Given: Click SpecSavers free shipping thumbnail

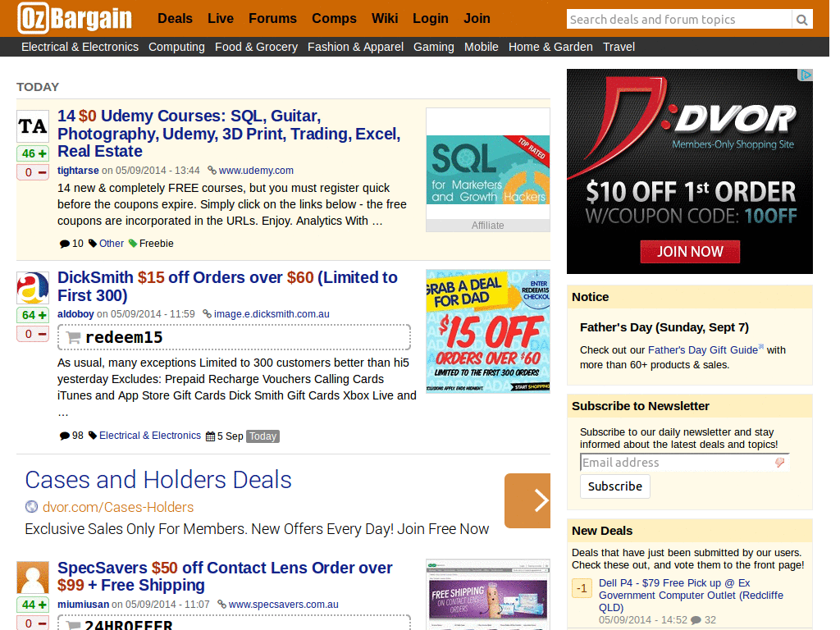Looking at the screenshot, I should click(488, 595).
